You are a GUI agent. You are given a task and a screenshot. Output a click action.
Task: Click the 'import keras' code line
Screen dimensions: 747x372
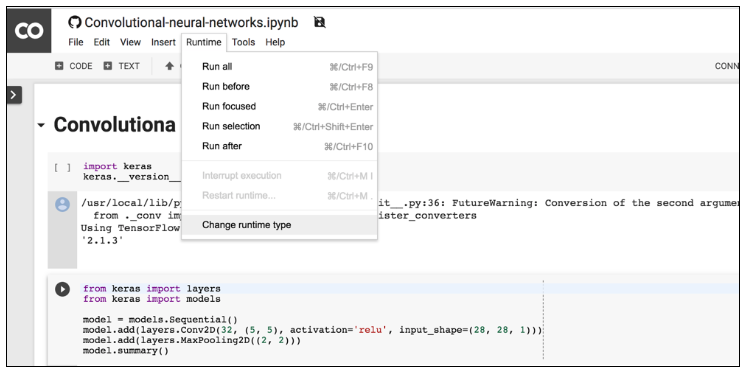[117, 166]
